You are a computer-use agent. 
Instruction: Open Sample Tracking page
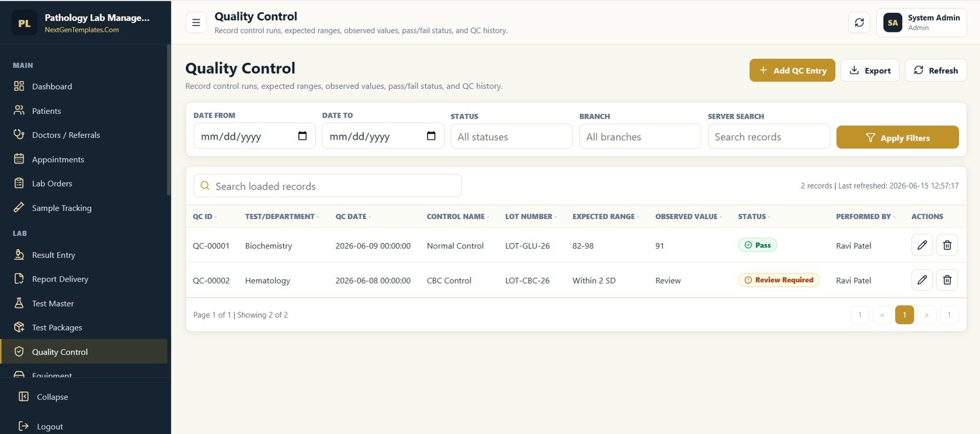point(83,208)
